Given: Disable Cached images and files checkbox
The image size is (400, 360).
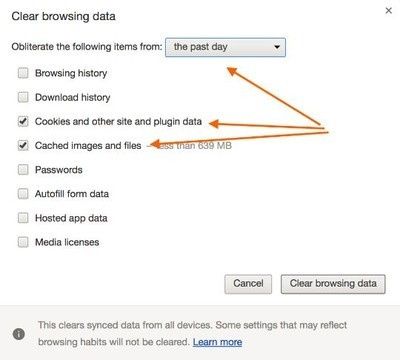Looking at the screenshot, I should click(23, 145).
